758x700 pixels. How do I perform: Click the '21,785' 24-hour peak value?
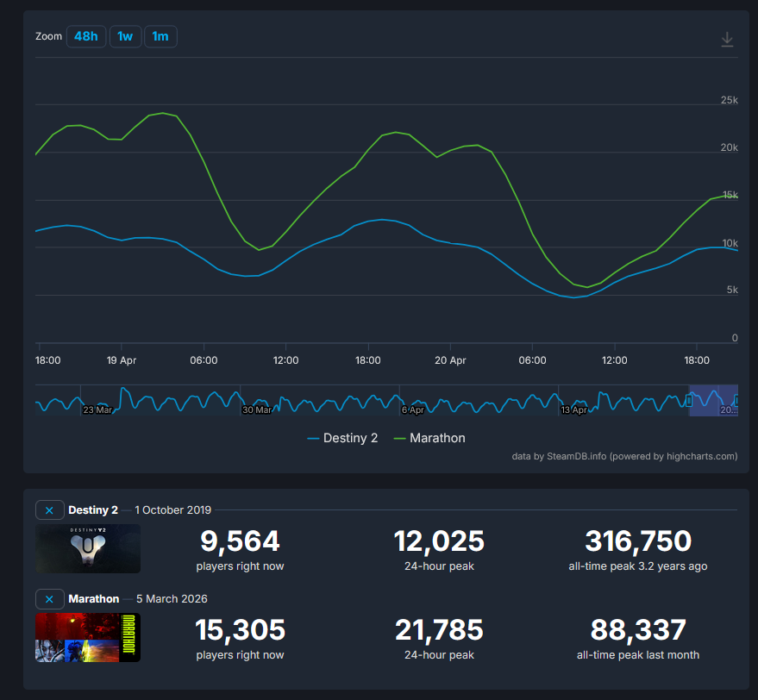click(x=439, y=630)
